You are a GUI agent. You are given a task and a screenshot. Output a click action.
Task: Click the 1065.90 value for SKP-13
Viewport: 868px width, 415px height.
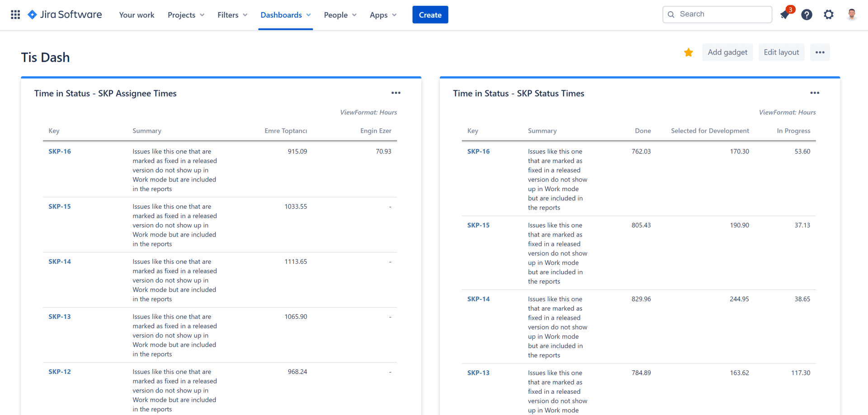point(296,317)
